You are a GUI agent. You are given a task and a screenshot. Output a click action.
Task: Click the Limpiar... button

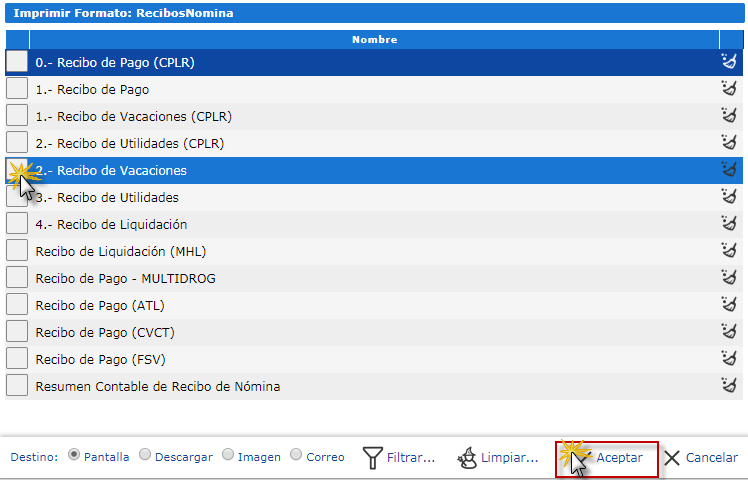498,458
